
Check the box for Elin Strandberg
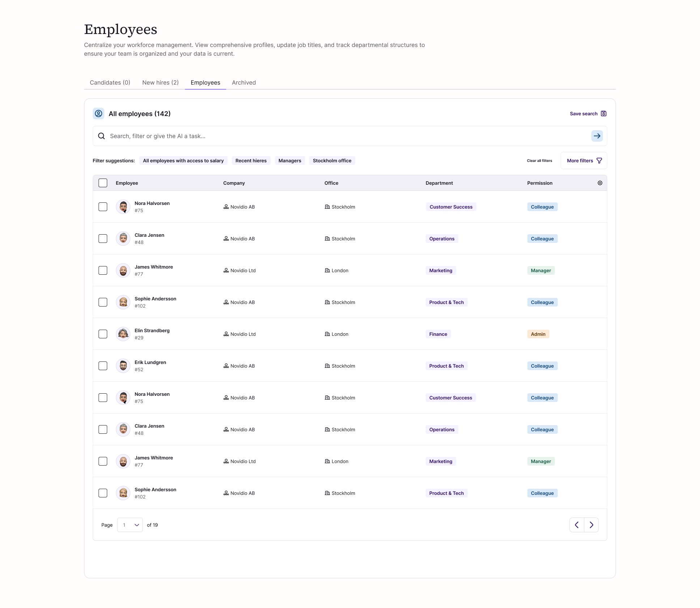click(103, 334)
